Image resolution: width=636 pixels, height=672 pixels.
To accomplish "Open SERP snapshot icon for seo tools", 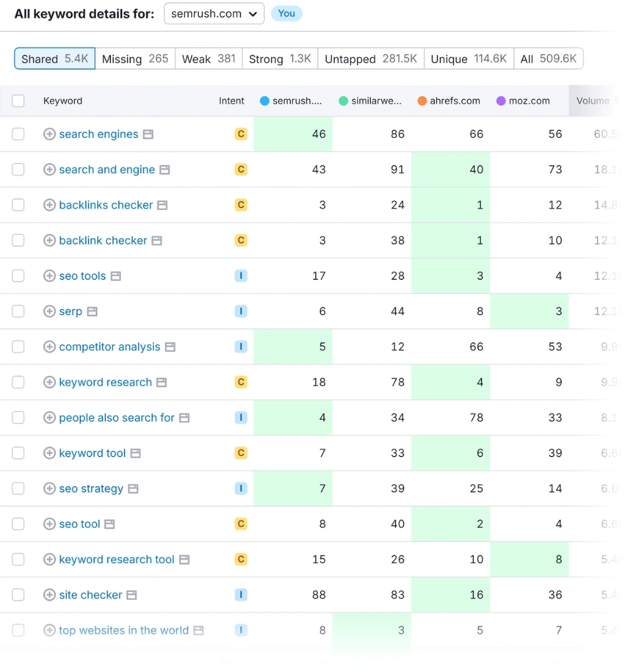I will [x=116, y=276].
